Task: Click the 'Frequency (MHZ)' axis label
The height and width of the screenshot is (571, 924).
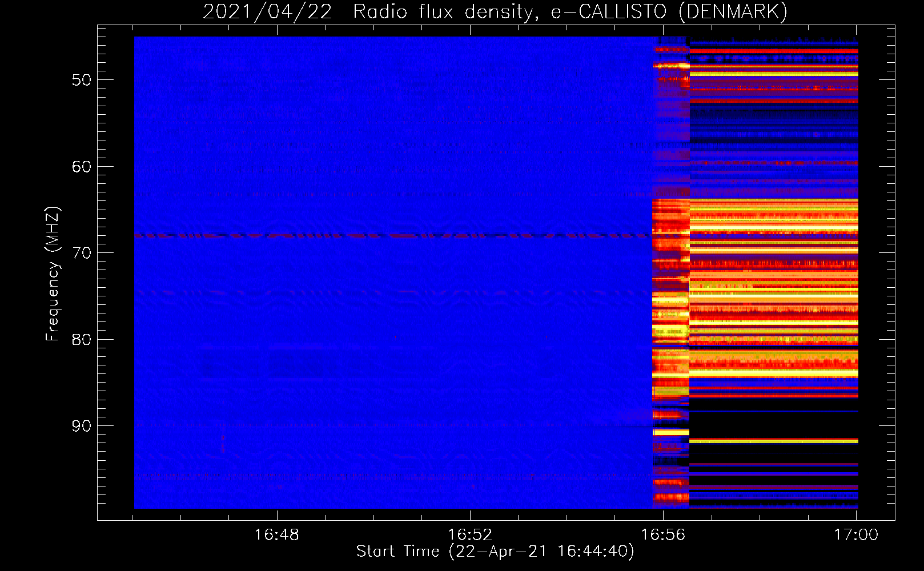Action: coord(52,274)
